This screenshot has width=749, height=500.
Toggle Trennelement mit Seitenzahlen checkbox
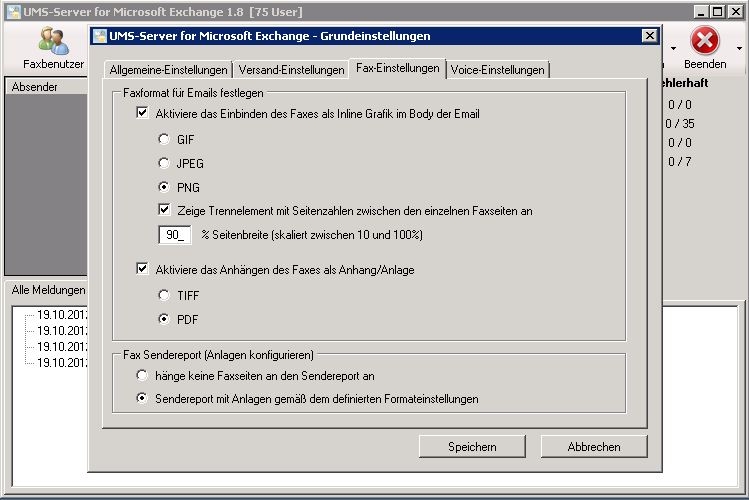pyautogui.click(x=164, y=210)
